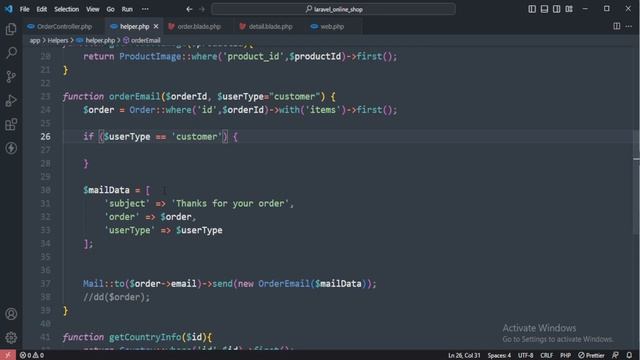Switch to web.php tab
Screen dimensions: 640x360
click(x=332, y=27)
